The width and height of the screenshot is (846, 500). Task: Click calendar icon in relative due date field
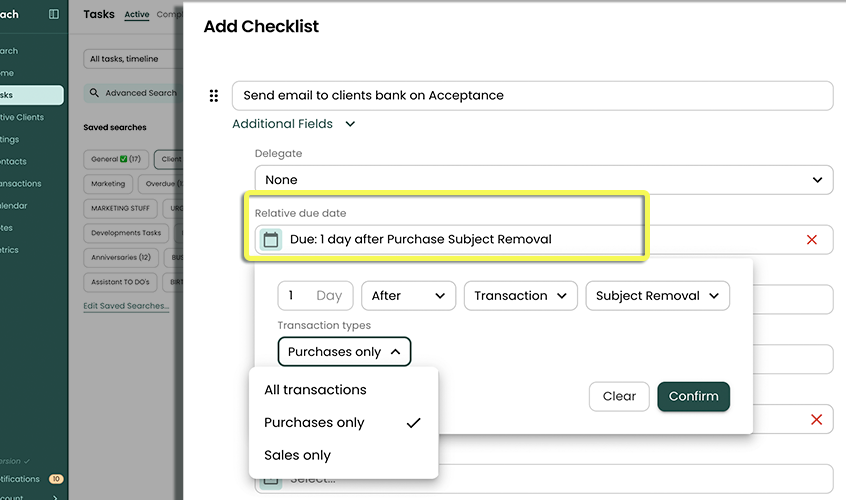(271, 240)
